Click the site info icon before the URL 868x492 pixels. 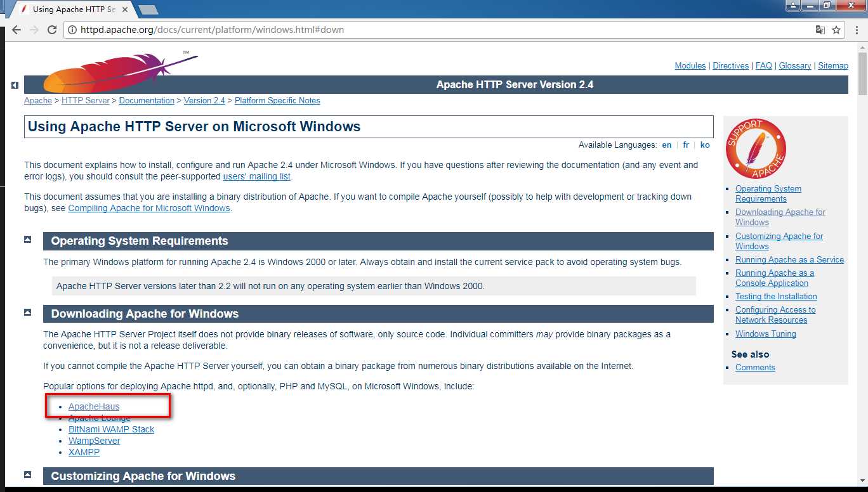[x=72, y=30]
